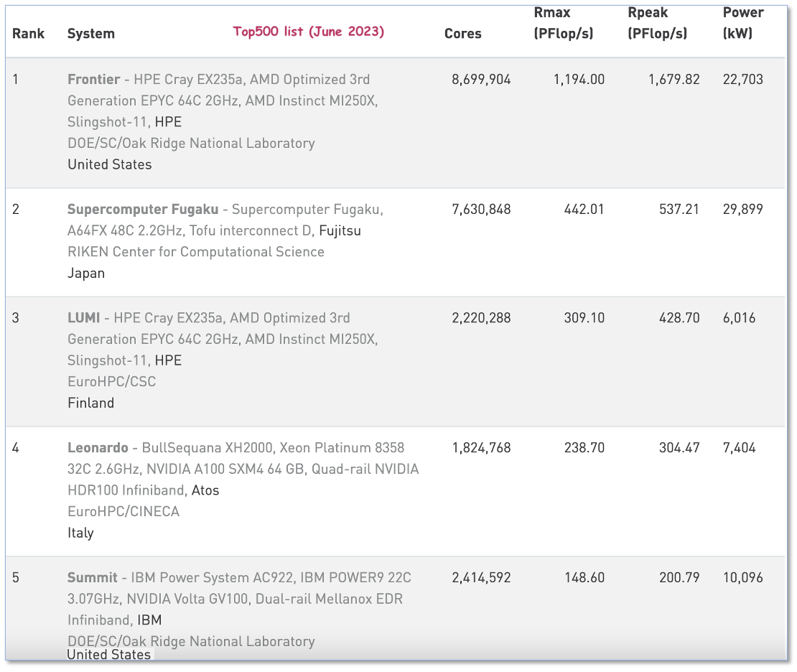Select the Leonardo system link
797x672 pixels.
pos(97,448)
